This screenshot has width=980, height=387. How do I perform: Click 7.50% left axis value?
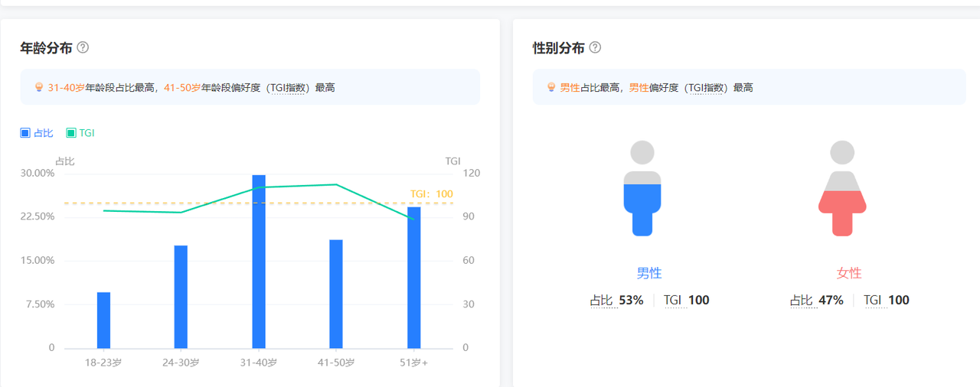click(x=40, y=304)
